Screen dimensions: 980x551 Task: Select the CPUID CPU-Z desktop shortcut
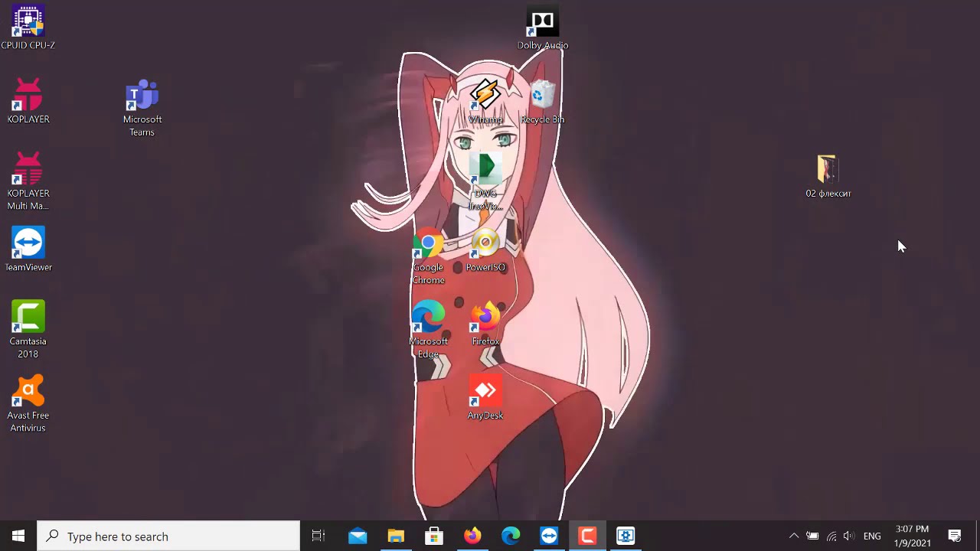click(28, 28)
